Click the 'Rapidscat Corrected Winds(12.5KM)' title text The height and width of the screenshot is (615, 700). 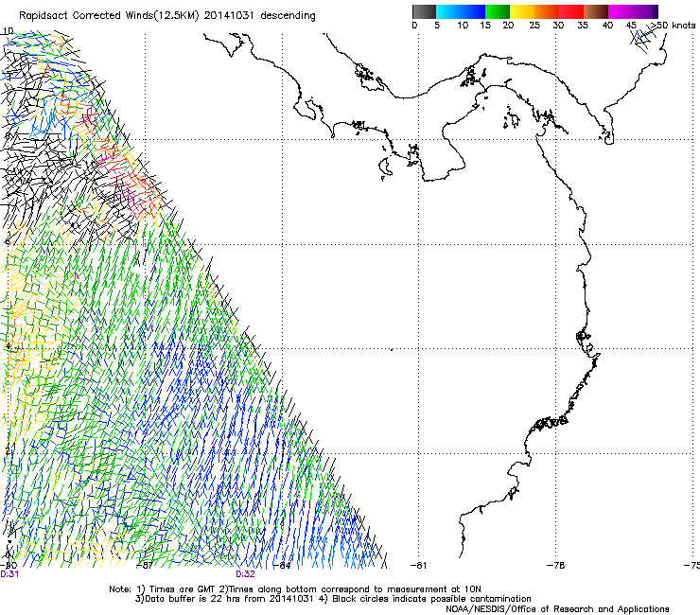click(x=109, y=16)
